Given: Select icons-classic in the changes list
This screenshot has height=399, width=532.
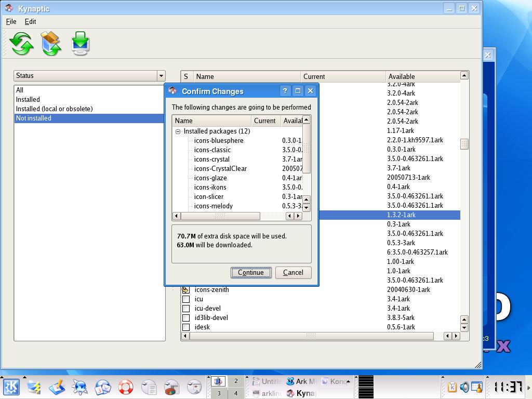Looking at the screenshot, I should tap(212, 150).
